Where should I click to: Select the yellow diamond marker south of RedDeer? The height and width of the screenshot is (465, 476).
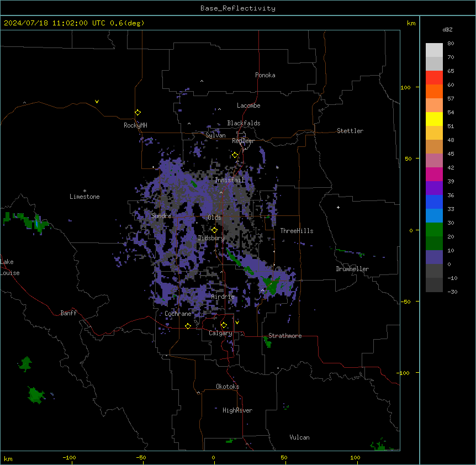point(235,155)
